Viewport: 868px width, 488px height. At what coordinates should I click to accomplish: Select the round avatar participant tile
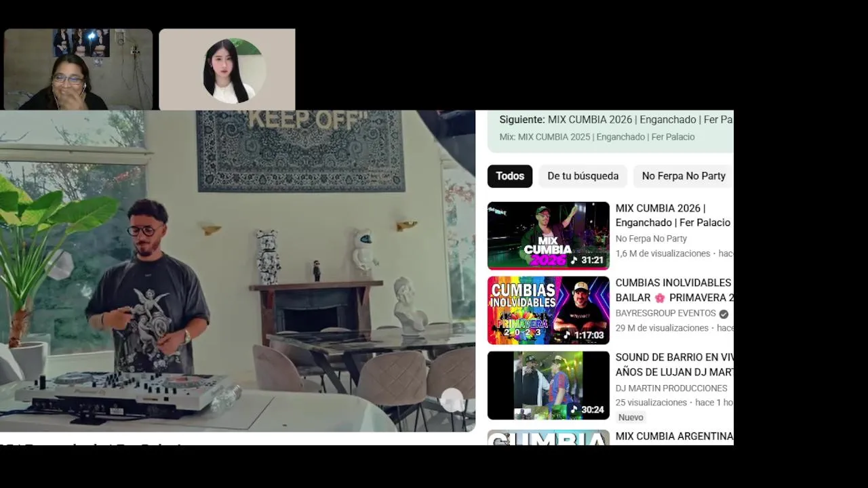227,69
